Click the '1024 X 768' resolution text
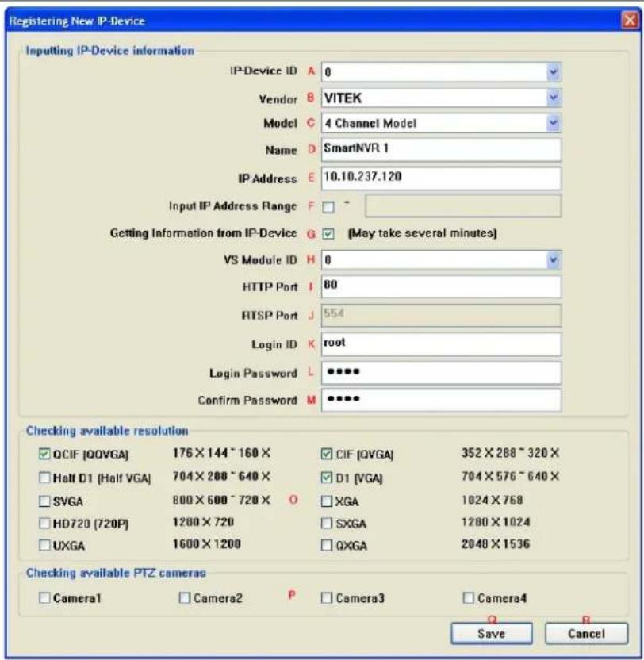The width and height of the screenshot is (644, 660). 492,500
